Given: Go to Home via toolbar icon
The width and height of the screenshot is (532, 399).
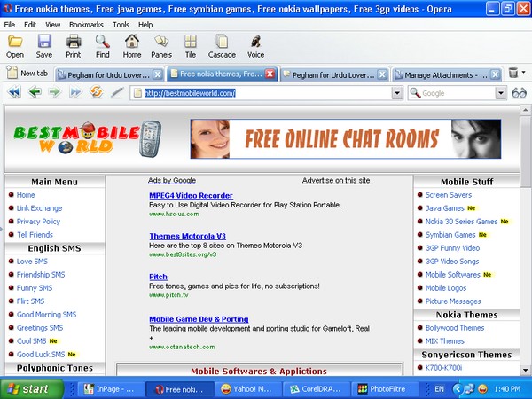Looking at the screenshot, I should (x=131, y=46).
